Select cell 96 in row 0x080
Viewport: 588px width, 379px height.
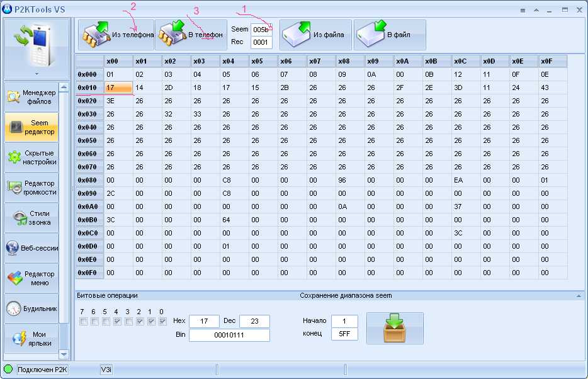(350, 180)
